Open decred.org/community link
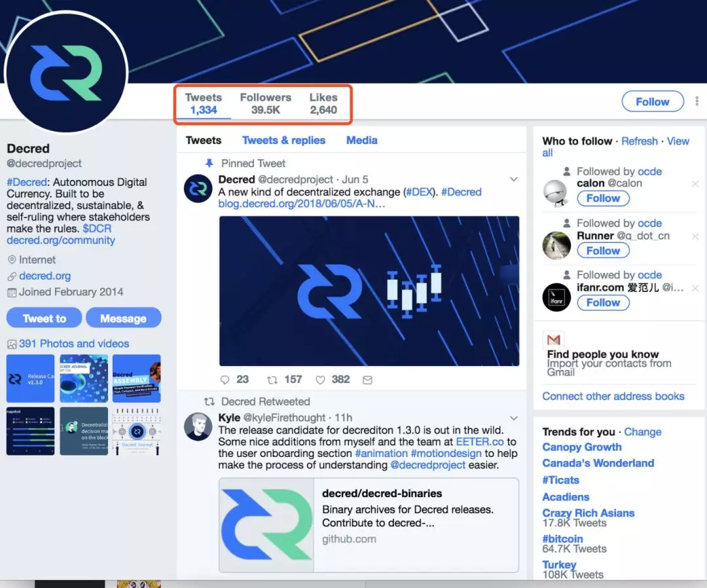Screen dimensions: 707x588 click(61, 240)
